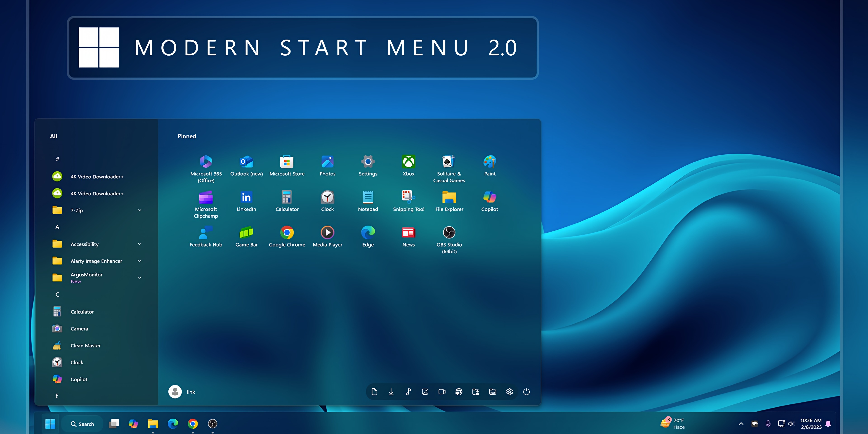Viewport: 868px width, 434px height.
Task: Open the Photos app
Action: [x=327, y=165]
